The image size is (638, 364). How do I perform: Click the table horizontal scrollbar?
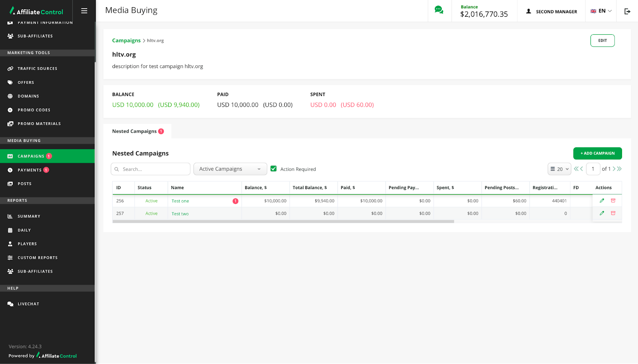(283, 221)
